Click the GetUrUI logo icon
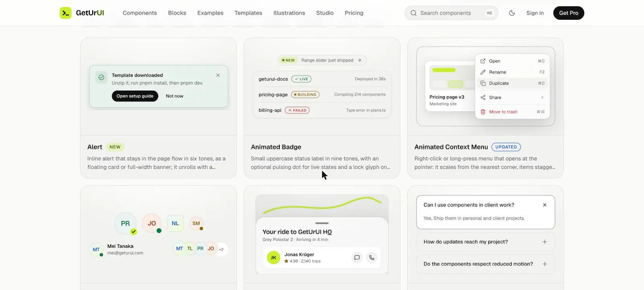 coord(66,13)
